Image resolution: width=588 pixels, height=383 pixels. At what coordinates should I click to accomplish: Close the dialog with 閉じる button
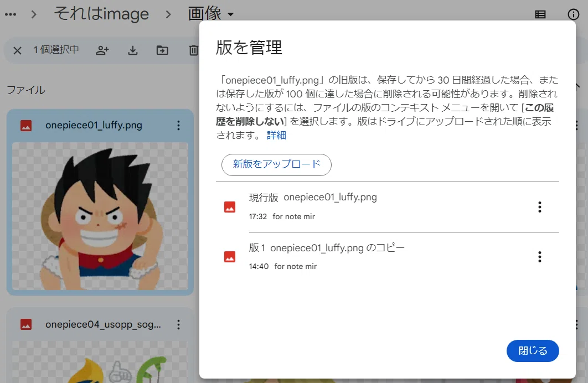point(533,351)
